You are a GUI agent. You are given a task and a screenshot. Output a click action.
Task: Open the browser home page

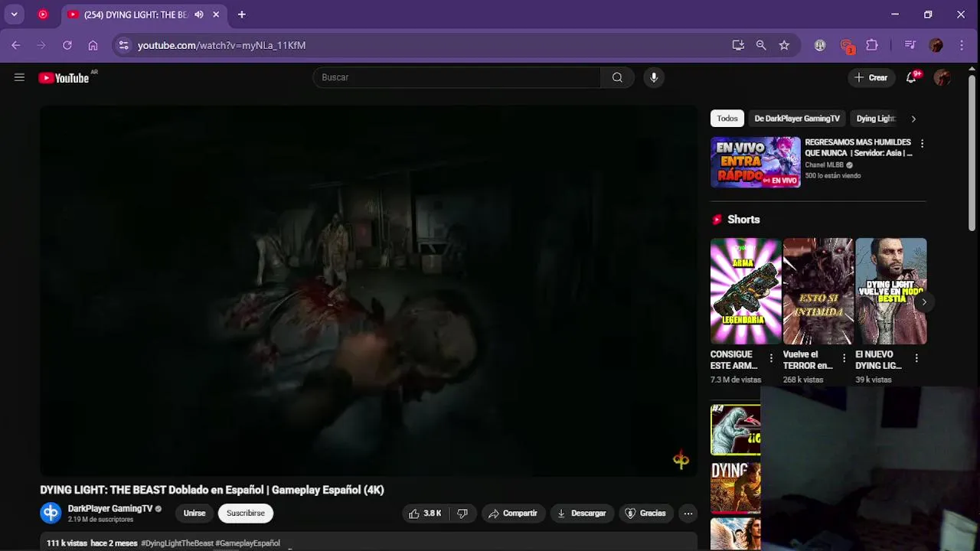point(93,45)
